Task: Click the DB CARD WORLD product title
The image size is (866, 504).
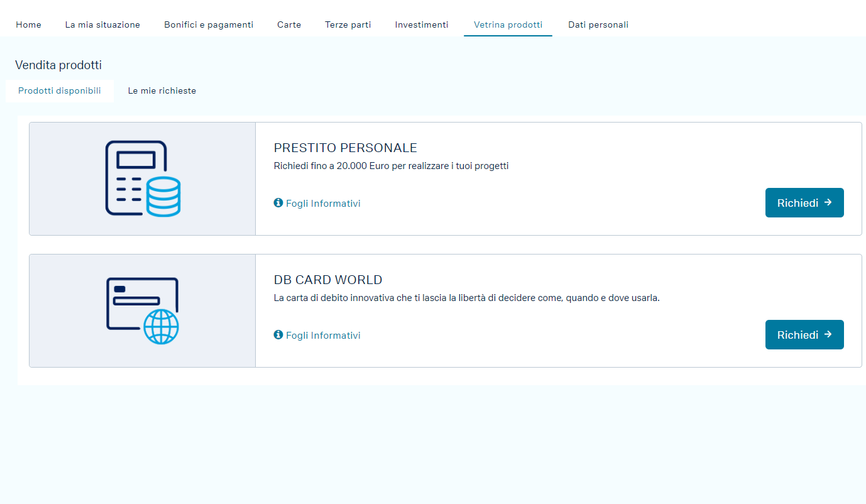Action: [x=328, y=280]
